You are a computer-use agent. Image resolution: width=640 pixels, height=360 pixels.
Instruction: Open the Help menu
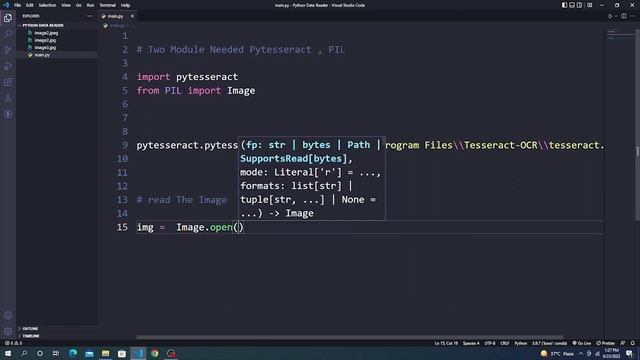[x=125, y=5]
